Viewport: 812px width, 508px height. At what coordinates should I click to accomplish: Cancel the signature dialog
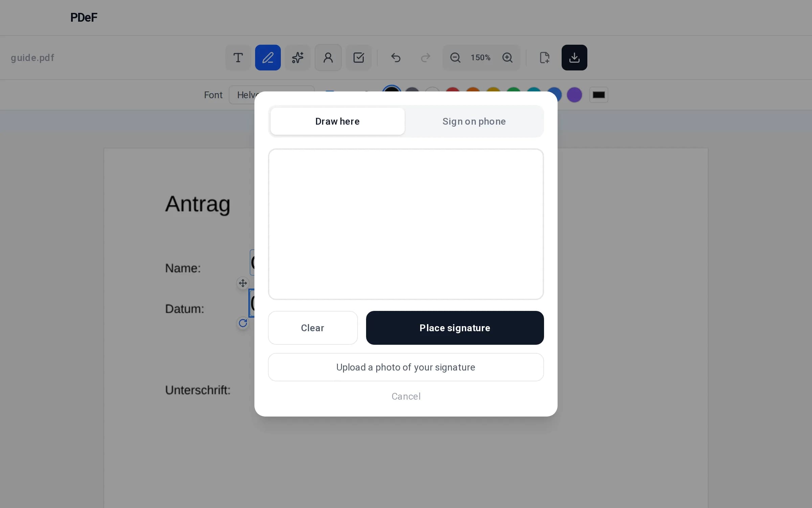coord(406,396)
